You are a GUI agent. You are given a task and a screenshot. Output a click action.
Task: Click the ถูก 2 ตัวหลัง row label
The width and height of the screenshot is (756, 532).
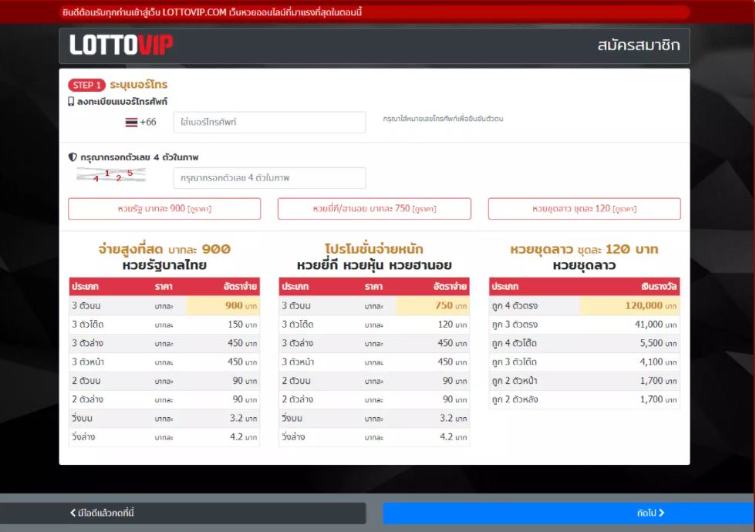(x=515, y=399)
